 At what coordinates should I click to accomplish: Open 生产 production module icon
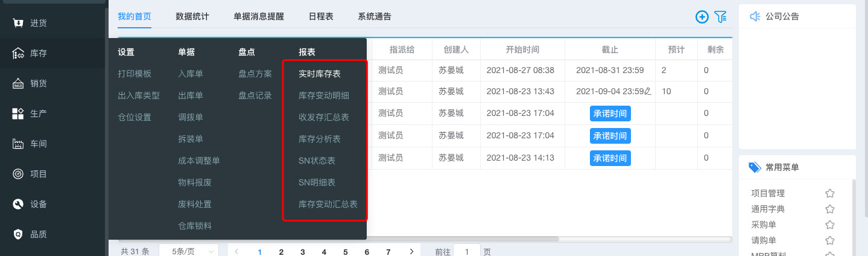pyautogui.click(x=18, y=114)
